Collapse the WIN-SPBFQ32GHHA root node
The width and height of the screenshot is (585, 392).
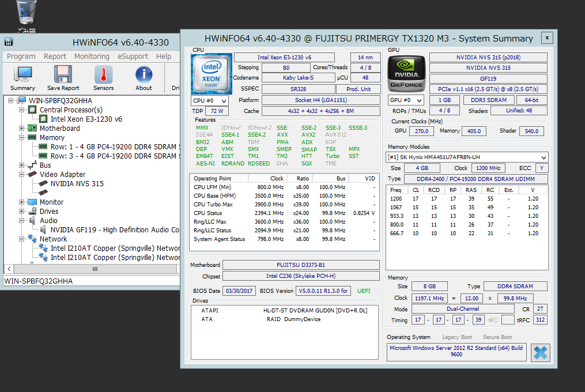pyautogui.click(x=11, y=101)
